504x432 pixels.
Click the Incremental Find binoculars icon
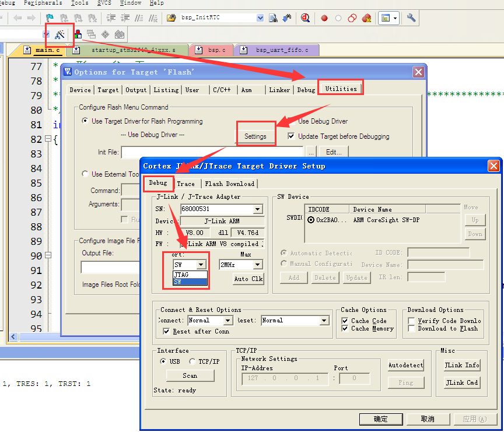pyautogui.click(x=287, y=18)
